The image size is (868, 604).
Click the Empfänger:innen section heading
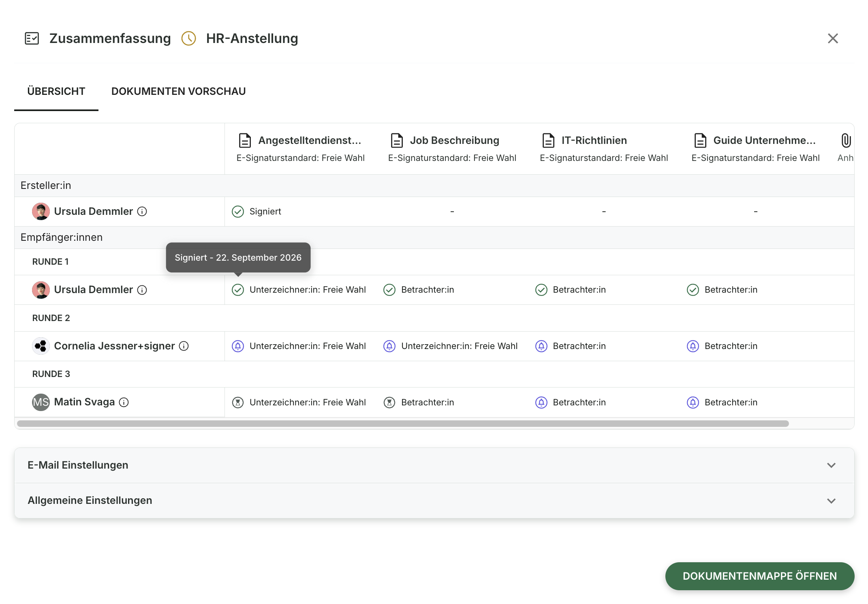coord(62,237)
